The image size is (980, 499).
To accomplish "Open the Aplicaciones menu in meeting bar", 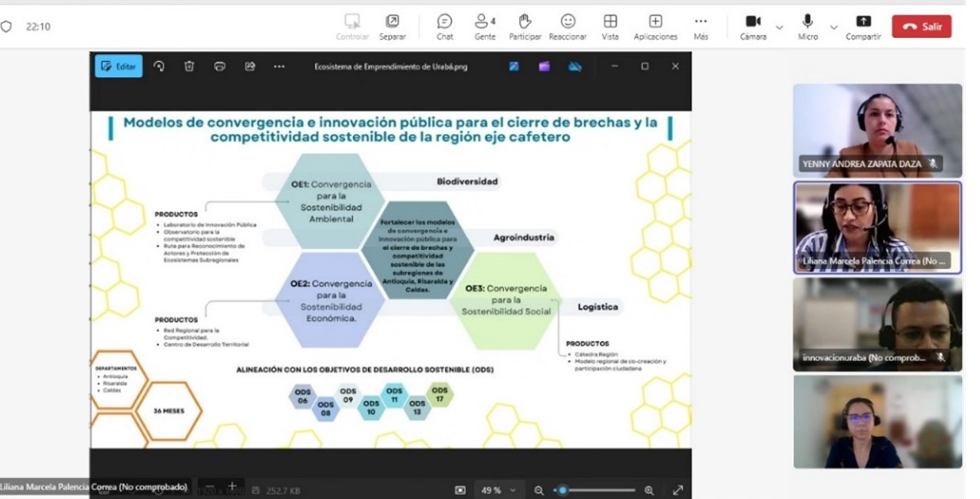I will (655, 26).
